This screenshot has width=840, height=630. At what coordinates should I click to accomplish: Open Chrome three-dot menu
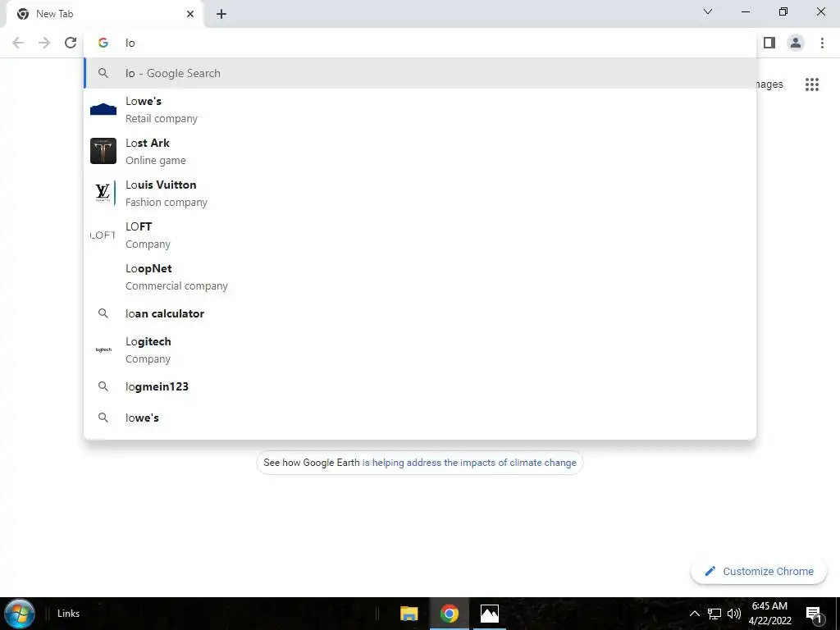point(822,43)
